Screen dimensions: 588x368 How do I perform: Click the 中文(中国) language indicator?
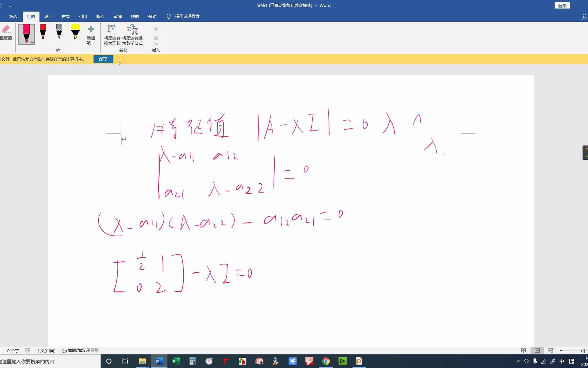46,351
